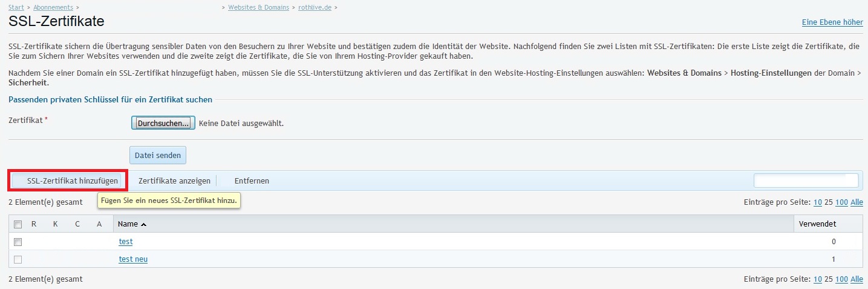Open the test neu certificate link

point(133,259)
